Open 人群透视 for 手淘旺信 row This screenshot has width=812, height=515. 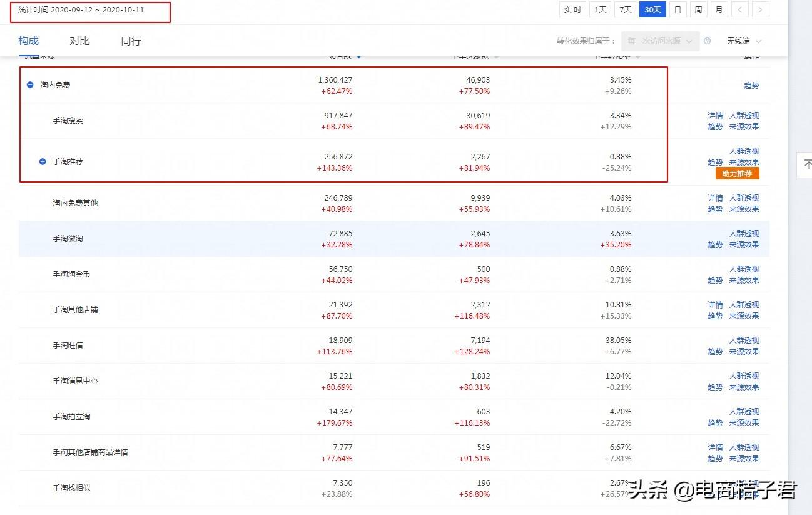coord(743,341)
